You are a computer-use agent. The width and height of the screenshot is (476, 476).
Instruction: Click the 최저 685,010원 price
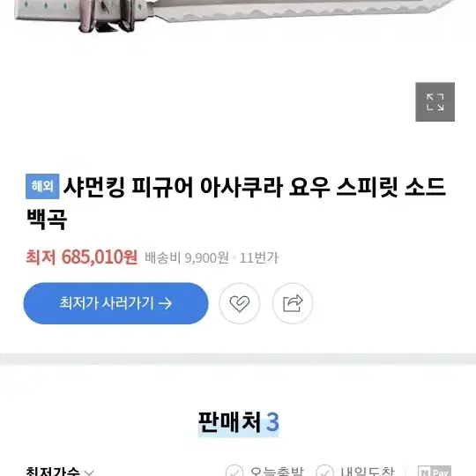[x=82, y=257]
